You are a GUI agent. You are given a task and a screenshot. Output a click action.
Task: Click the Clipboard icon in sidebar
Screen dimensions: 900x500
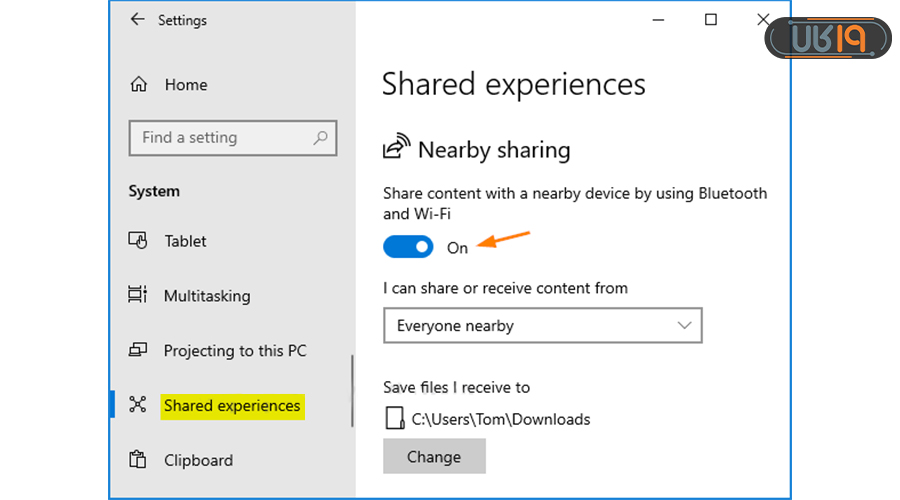[x=138, y=460]
